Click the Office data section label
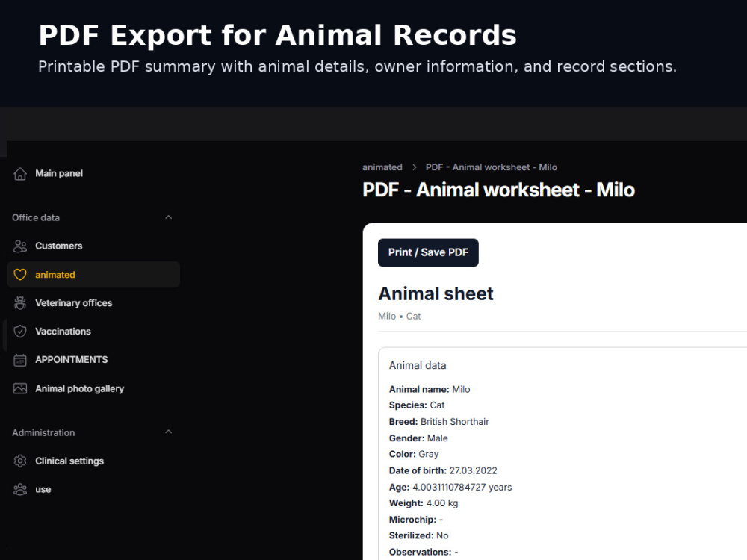The height and width of the screenshot is (560, 747). [x=36, y=217]
